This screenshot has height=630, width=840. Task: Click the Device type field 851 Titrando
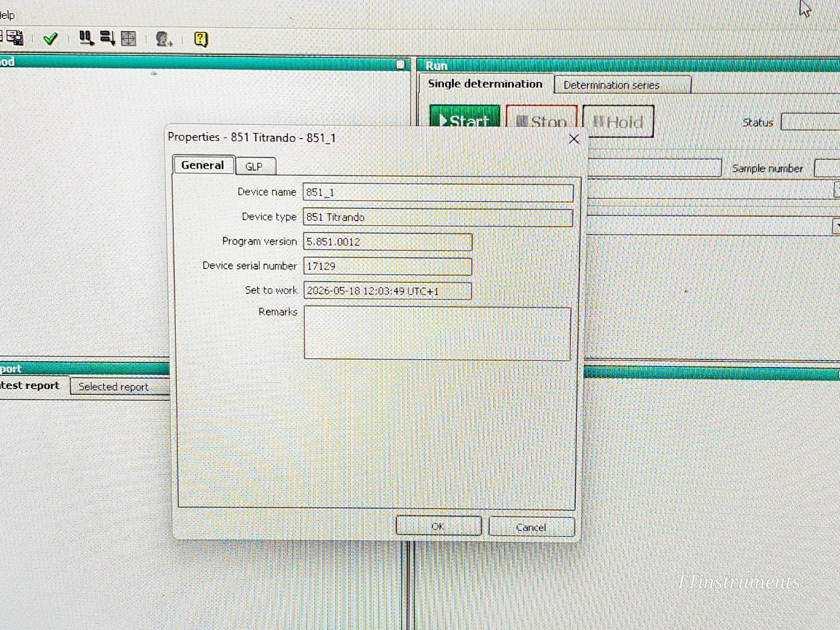438,217
